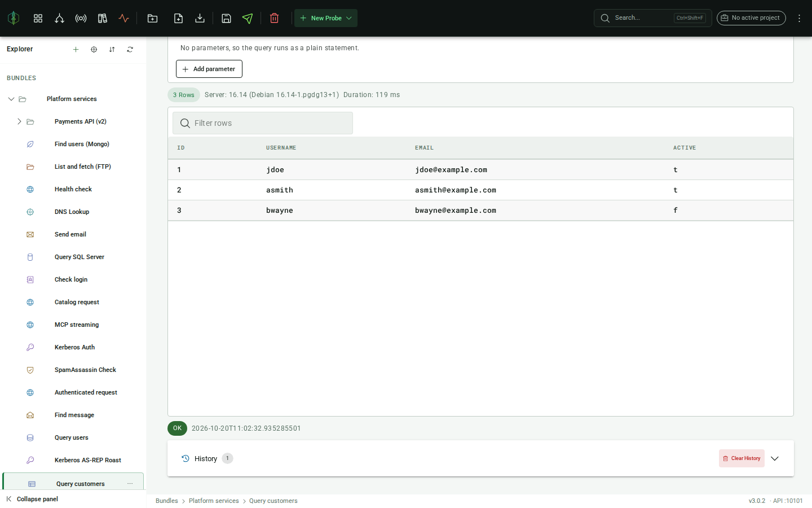The height and width of the screenshot is (508, 812).
Task: Select the bwayne username cell
Action: [280, 211]
